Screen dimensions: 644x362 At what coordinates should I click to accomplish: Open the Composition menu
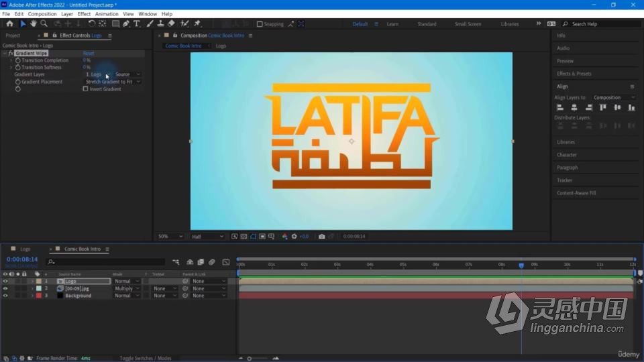[42, 14]
